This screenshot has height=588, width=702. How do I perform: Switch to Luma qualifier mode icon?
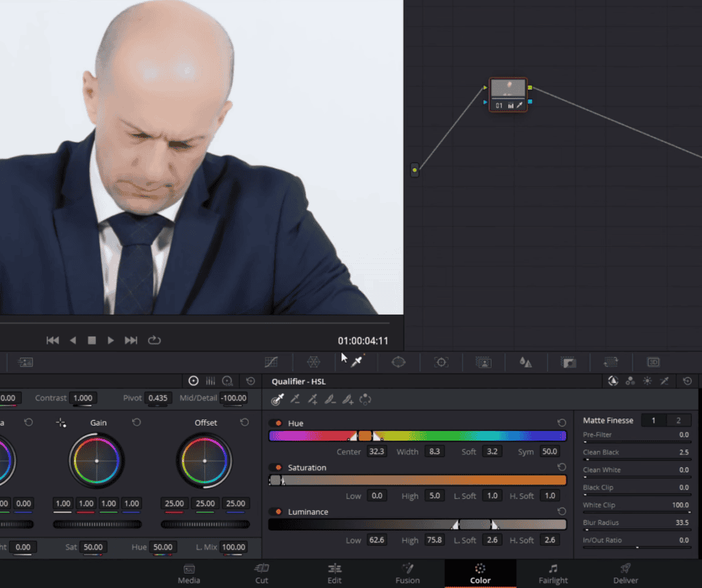pos(647,381)
